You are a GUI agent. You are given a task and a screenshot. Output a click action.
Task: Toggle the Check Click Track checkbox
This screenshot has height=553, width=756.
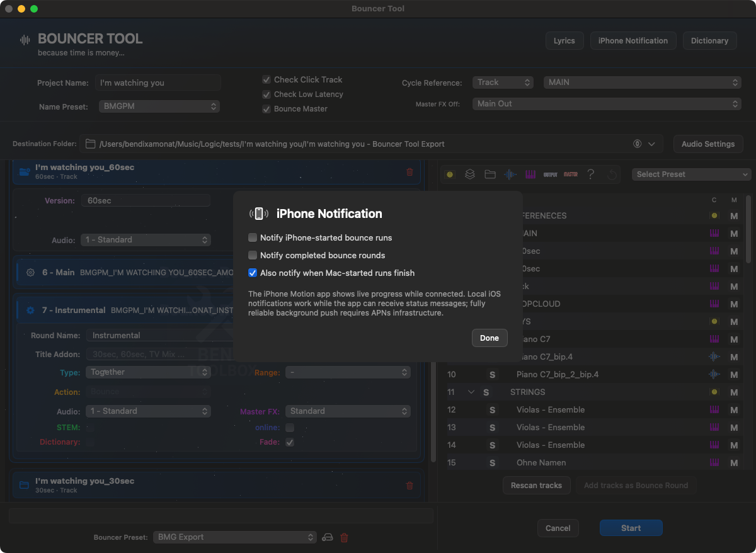tap(266, 79)
